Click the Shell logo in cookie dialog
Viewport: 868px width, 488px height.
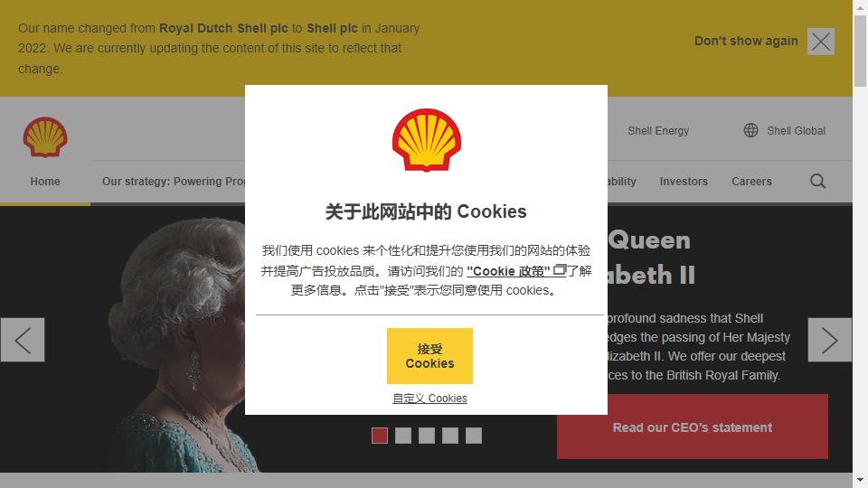(426, 140)
